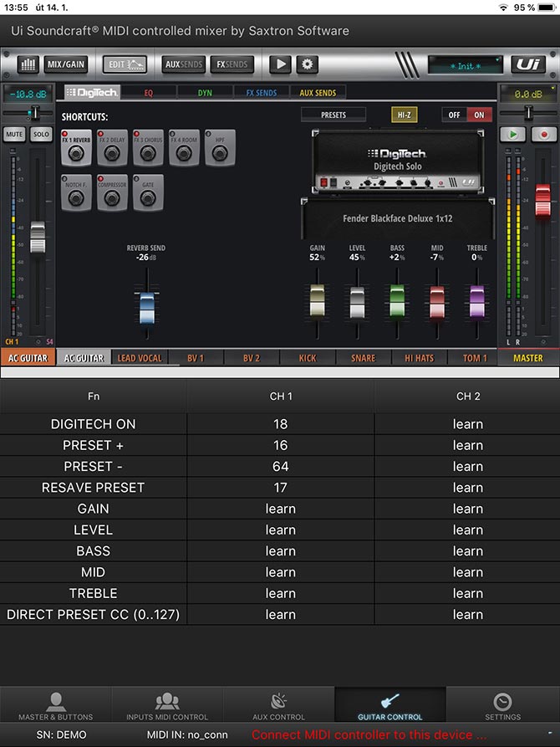The image size is (560, 747).
Task: Open the meters view icon
Action: coord(28,64)
